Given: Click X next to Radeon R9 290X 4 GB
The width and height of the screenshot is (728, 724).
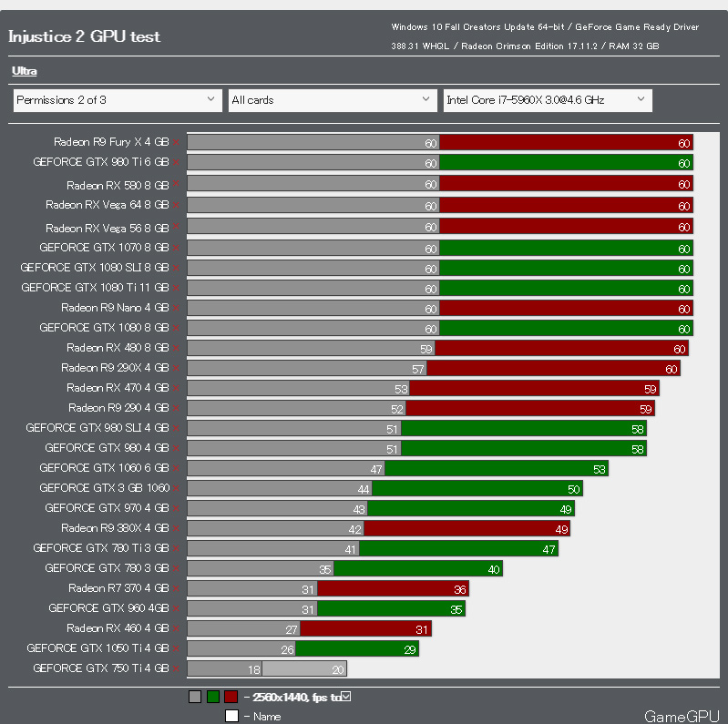Looking at the screenshot, I should [176, 368].
